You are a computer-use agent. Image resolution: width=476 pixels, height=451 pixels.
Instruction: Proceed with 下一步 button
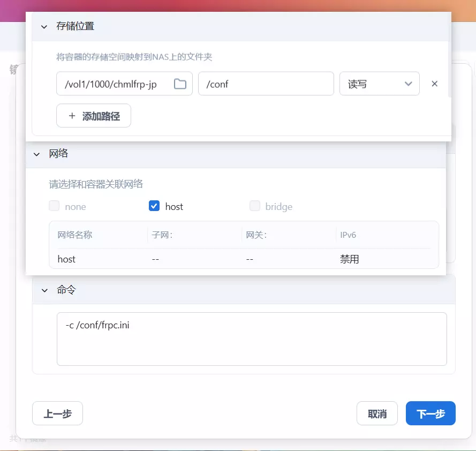(430, 414)
